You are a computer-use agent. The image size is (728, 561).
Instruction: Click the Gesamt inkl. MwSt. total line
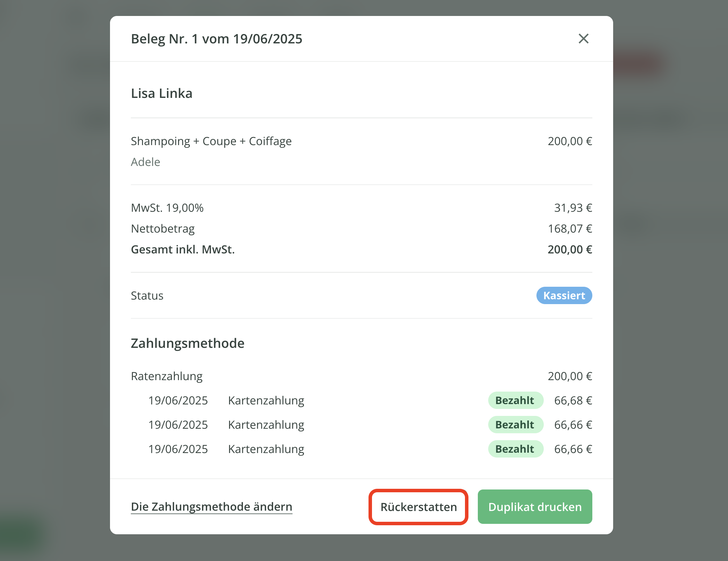pos(183,250)
